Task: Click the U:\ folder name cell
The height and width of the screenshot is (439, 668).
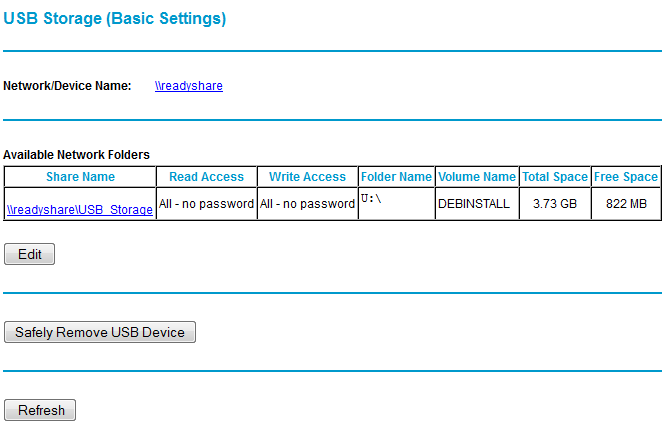Action: coord(396,204)
